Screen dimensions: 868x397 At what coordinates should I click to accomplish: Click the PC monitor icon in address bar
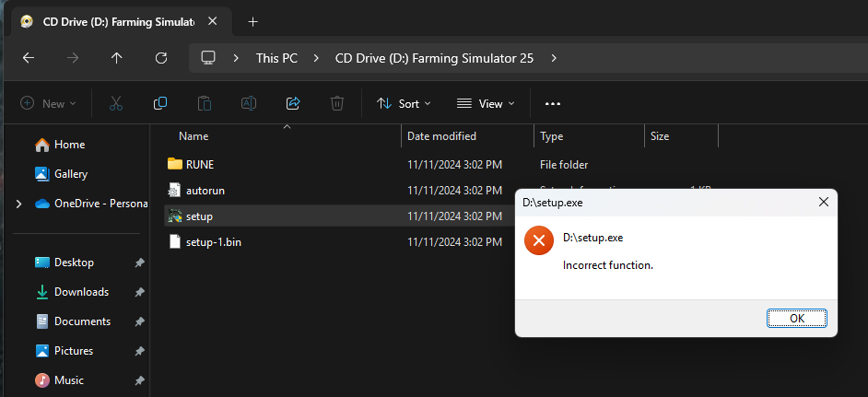(208, 58)
